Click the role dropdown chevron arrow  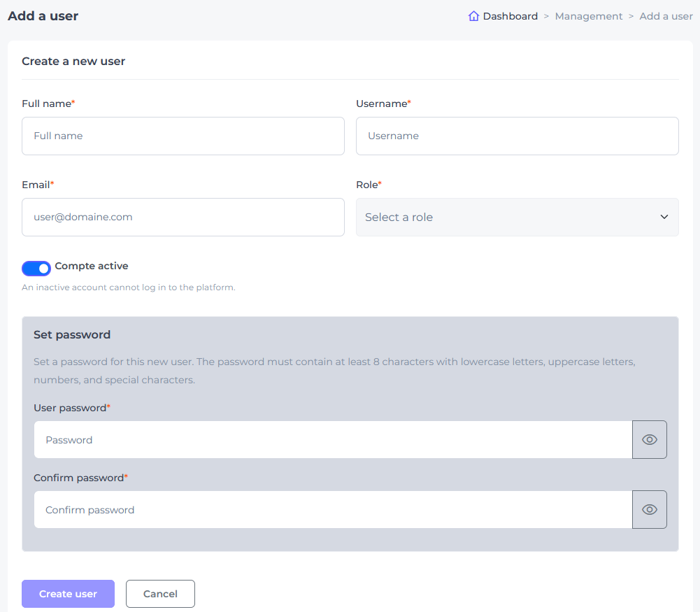tap(664, 217)
